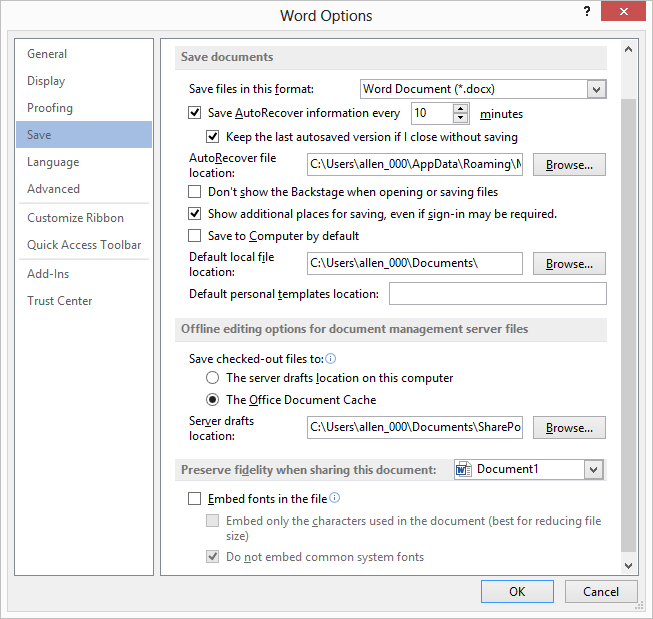
Task: Open the Display options category
Action: click(84, 81)
